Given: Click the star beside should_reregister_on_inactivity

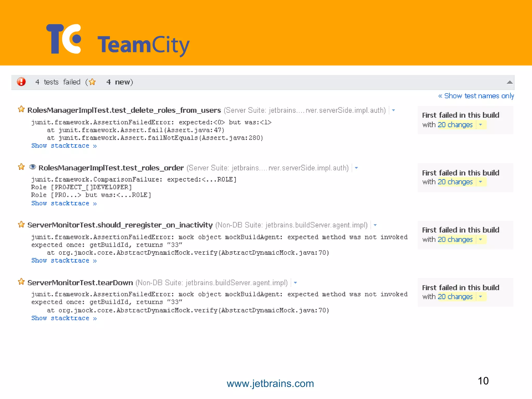Looking at the screenshot, I should pos(21,224).
